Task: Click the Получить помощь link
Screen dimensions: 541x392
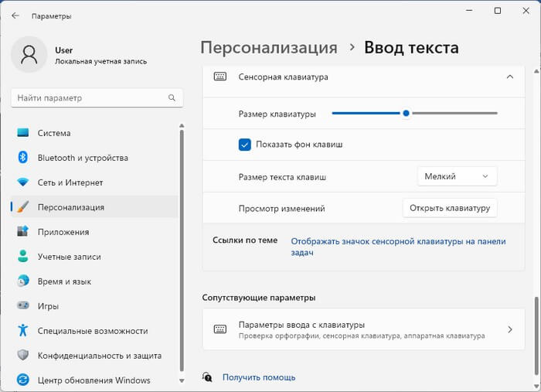Action: point(259,377)
